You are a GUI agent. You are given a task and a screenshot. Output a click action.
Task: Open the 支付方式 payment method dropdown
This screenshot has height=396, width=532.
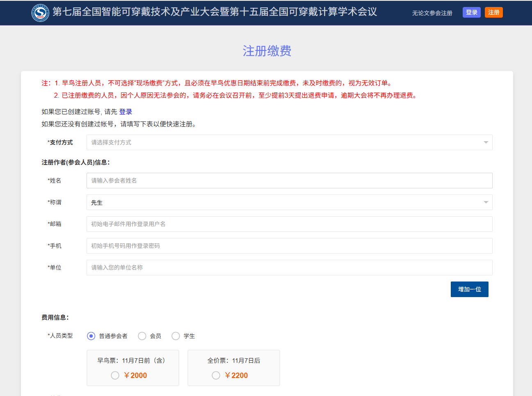[x=283, y=142]
